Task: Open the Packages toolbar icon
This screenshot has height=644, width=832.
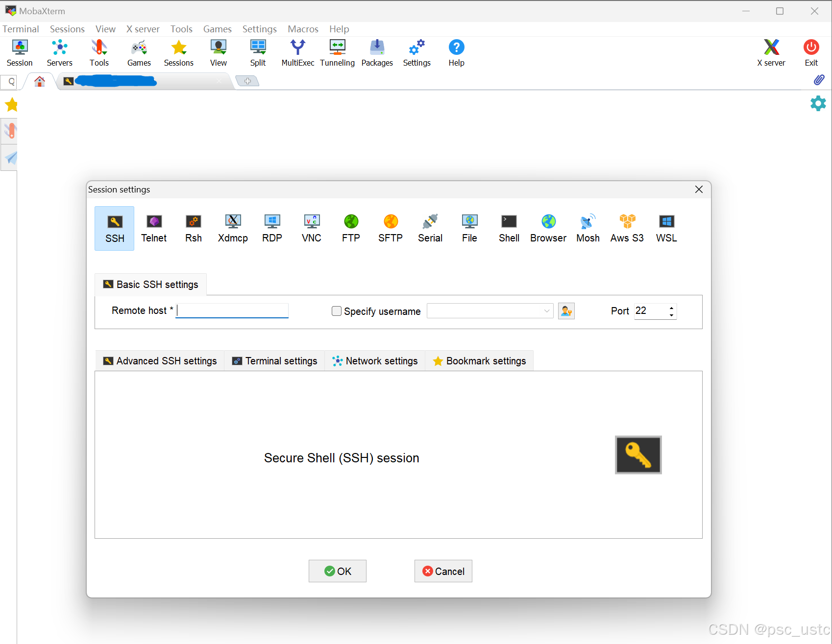Action: point(377,53)
